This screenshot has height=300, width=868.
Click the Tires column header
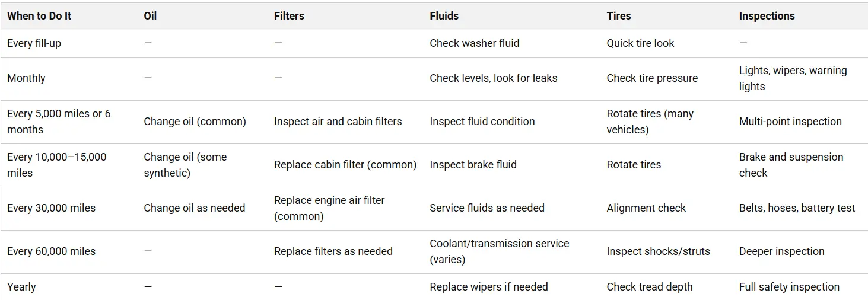coord(619,16)
